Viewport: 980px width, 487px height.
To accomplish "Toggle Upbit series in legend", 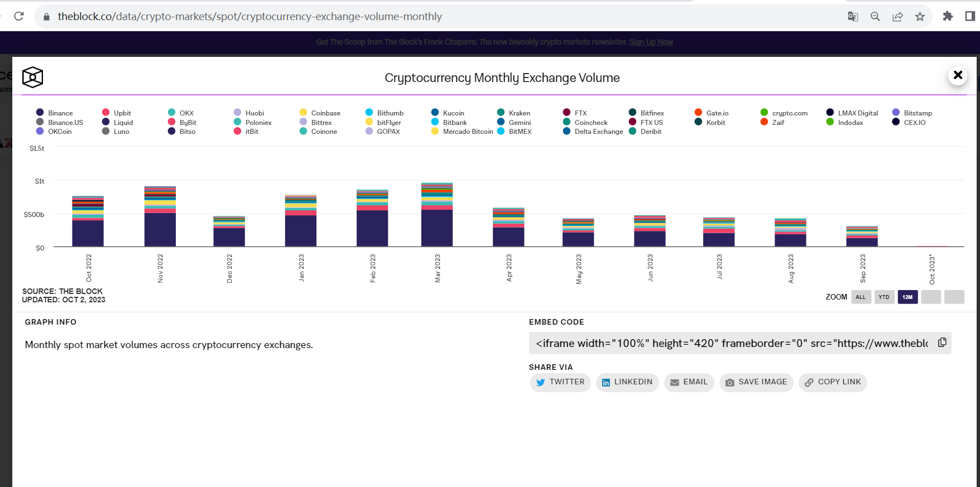I will [x=117, y=113].
